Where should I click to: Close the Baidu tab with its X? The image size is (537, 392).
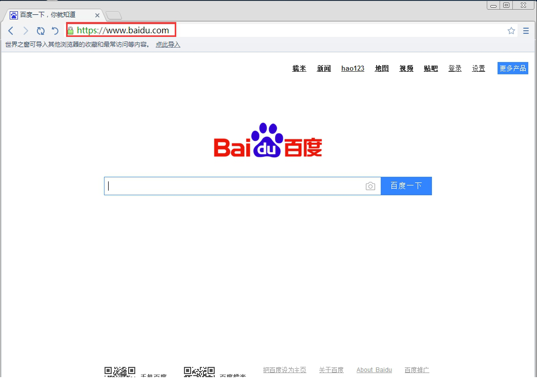[x=97, y=15]
